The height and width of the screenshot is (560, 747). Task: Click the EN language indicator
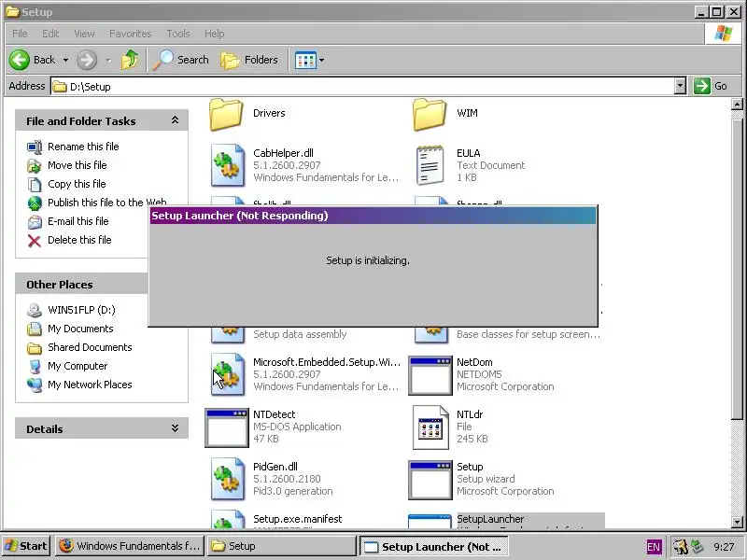pos(654,547)
